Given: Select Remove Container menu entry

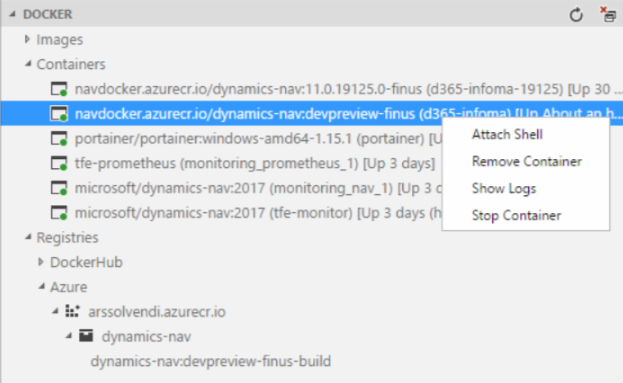Looking at the screenshot, I should (x=527, y=162).
